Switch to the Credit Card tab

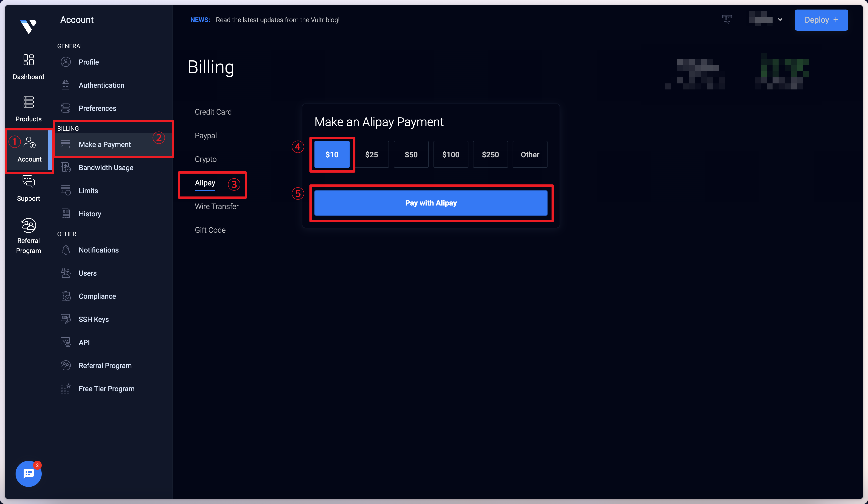[x=213, y=112]
